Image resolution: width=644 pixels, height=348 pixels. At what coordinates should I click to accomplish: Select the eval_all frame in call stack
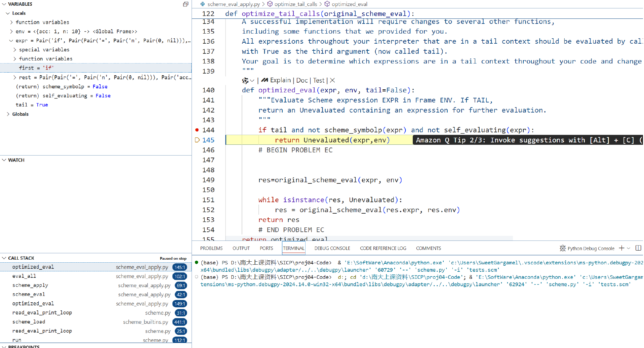[x=24, y=276]
